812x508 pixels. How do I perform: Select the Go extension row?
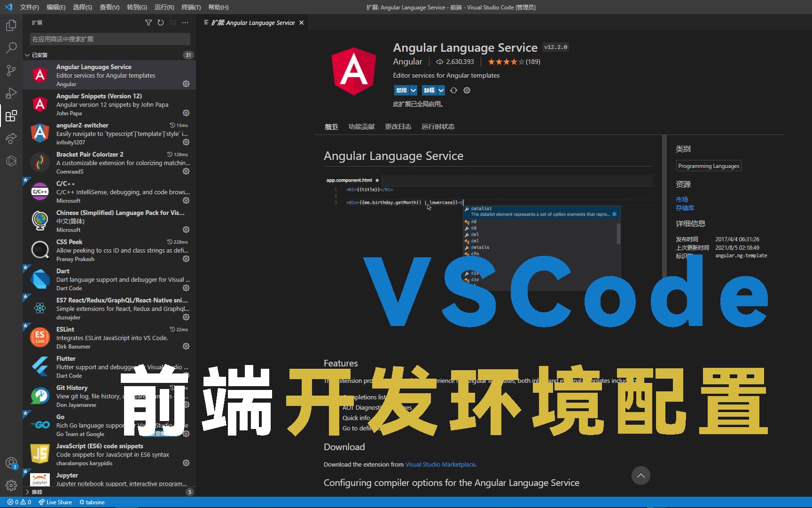(x=109, y=425)
